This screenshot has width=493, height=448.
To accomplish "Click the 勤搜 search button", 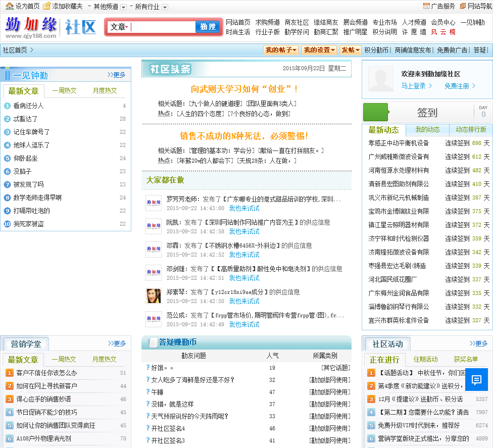I will (208, 27).
